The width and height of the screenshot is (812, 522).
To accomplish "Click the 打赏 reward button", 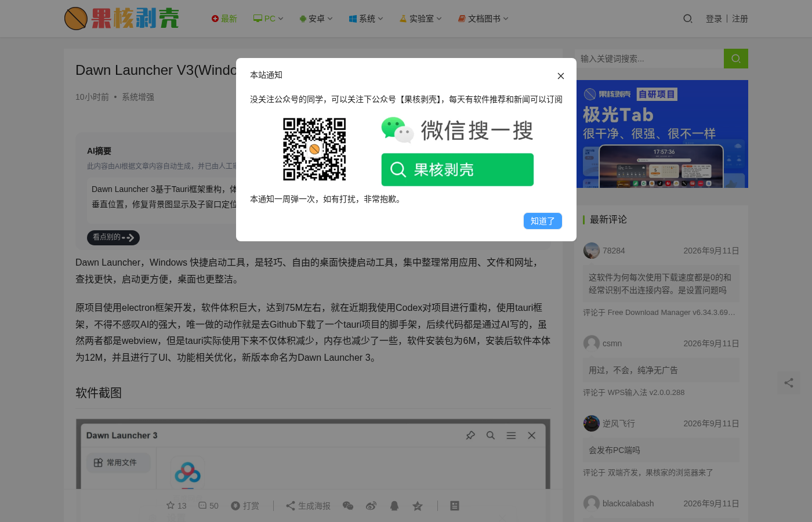I will [245, 506].
